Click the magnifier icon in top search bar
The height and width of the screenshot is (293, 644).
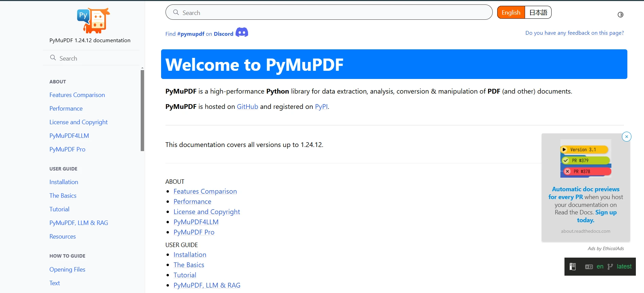(176, 12)
